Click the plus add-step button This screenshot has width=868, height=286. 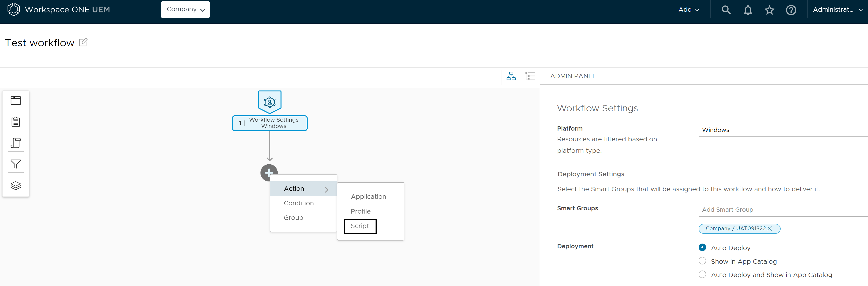click(269, 173)
